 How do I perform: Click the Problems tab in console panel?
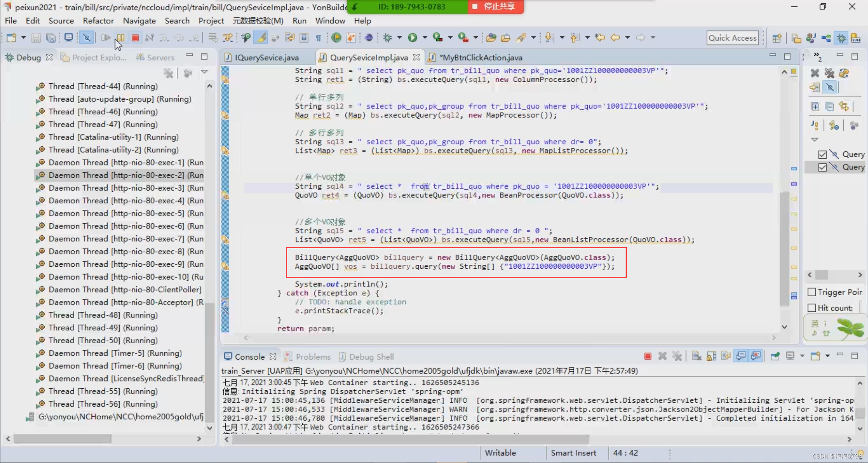[312, 356]
